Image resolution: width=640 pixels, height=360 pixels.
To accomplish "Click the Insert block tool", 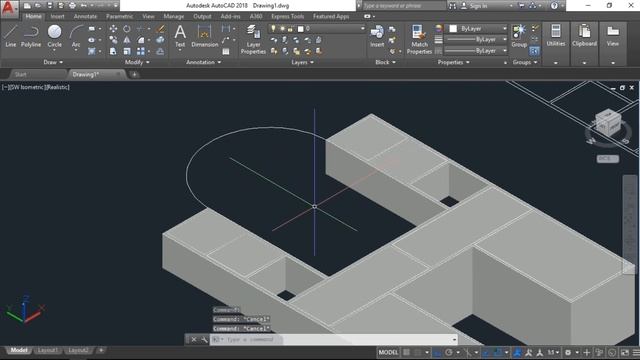I will point(377,36).
